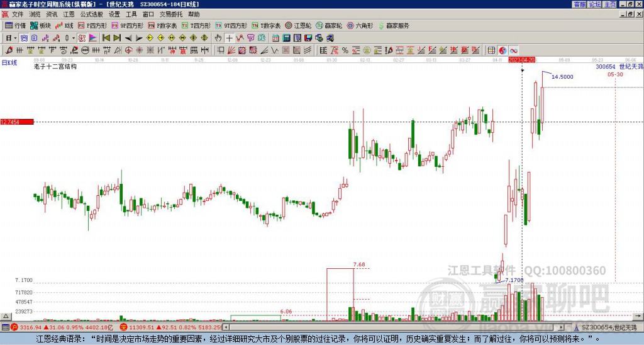Move chart right with black right arrow
This screenshot has width=644, height=345.
tap(139, 38)
